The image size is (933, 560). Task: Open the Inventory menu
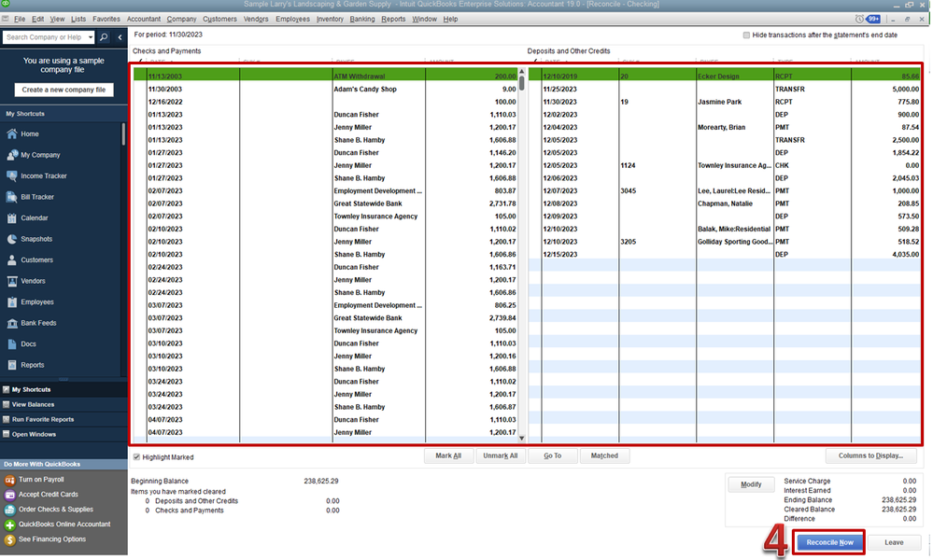pos(331,19)
